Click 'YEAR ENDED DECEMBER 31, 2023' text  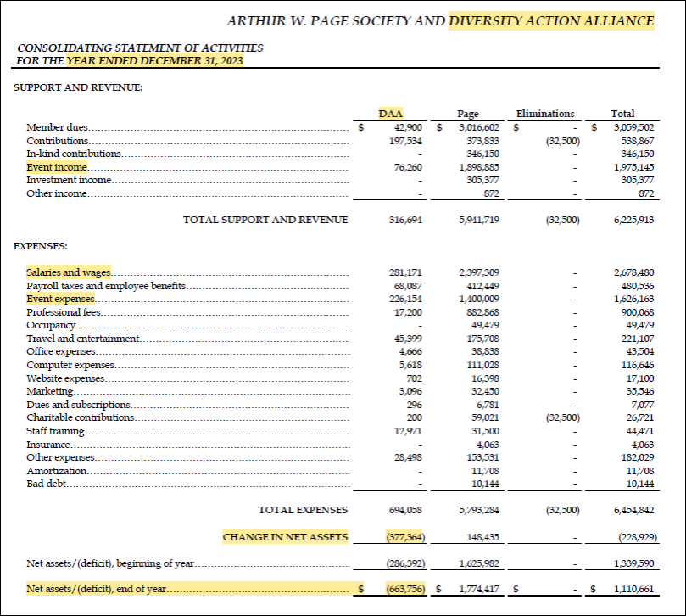[154, 60]
